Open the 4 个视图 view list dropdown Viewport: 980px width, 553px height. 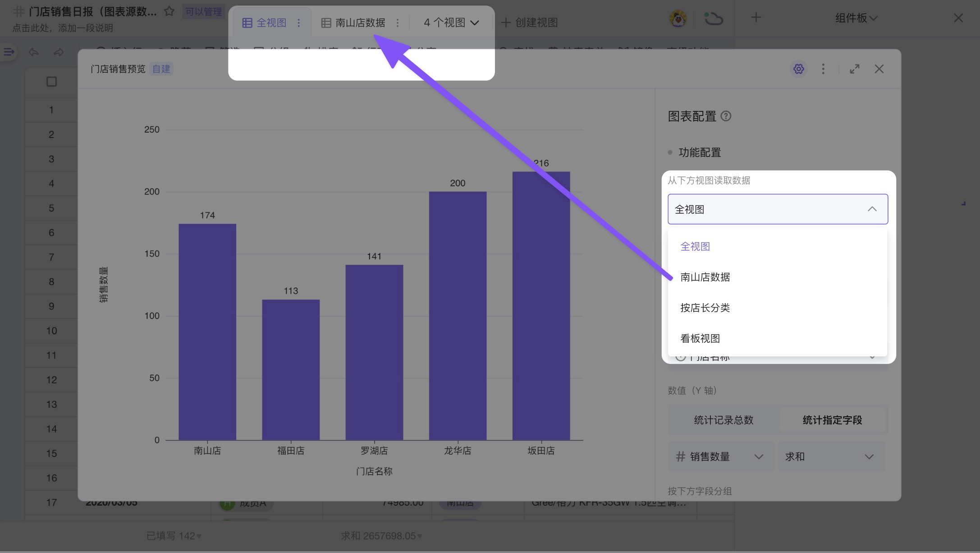449,22
